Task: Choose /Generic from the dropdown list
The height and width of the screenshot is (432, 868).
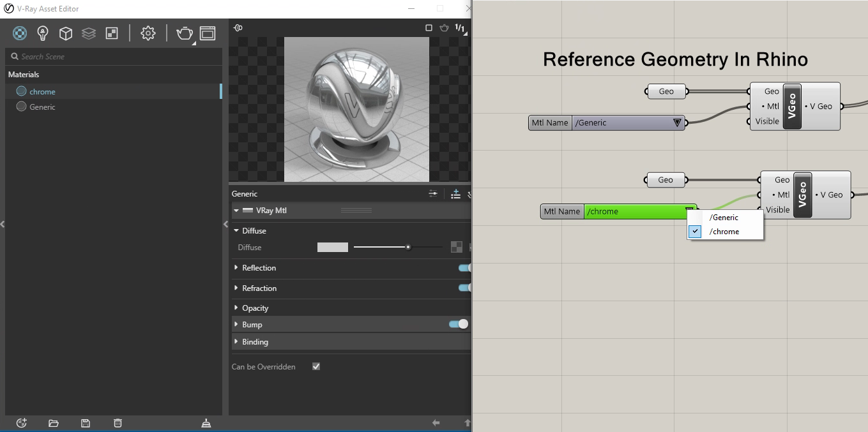Action: [725, 218]
